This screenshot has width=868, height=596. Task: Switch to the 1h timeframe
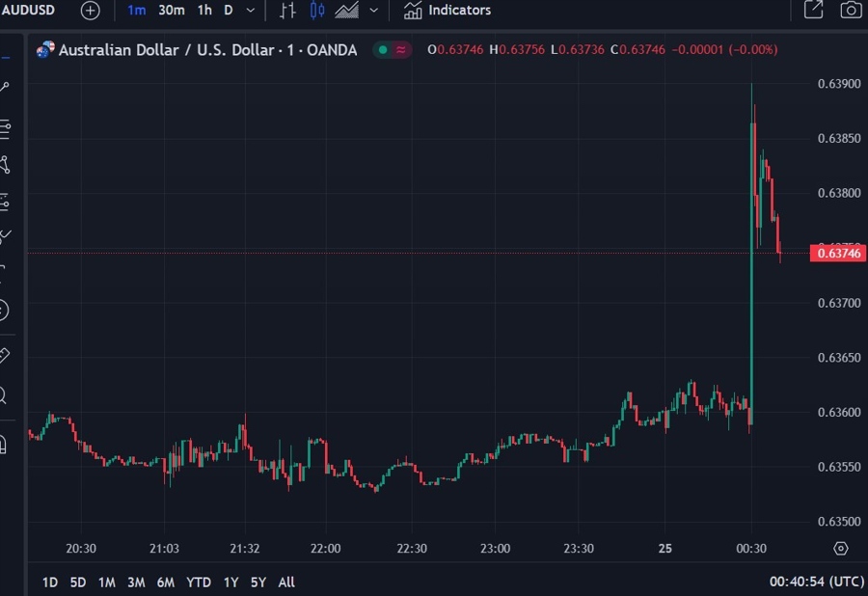coord(204,10)
